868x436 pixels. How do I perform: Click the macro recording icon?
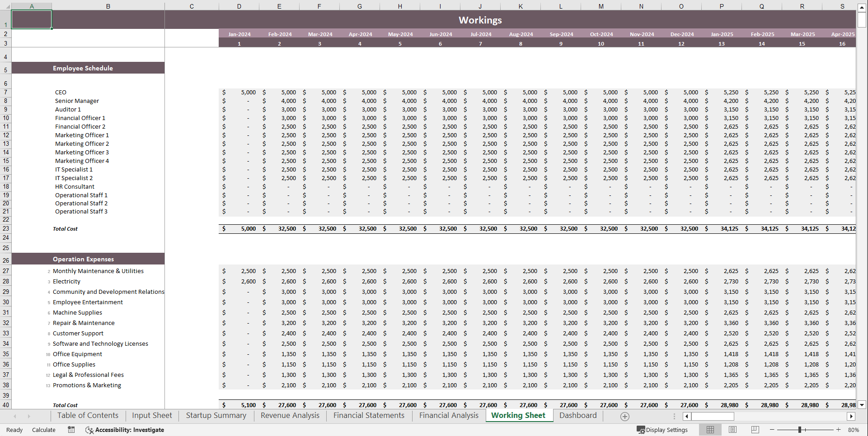[x=71, y=430]
